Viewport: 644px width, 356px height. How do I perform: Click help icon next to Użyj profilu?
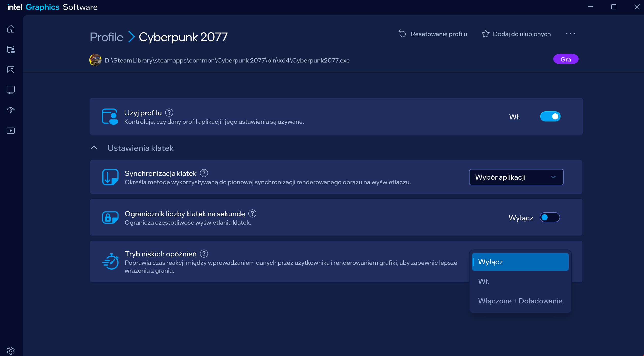[x=169, y=113]
